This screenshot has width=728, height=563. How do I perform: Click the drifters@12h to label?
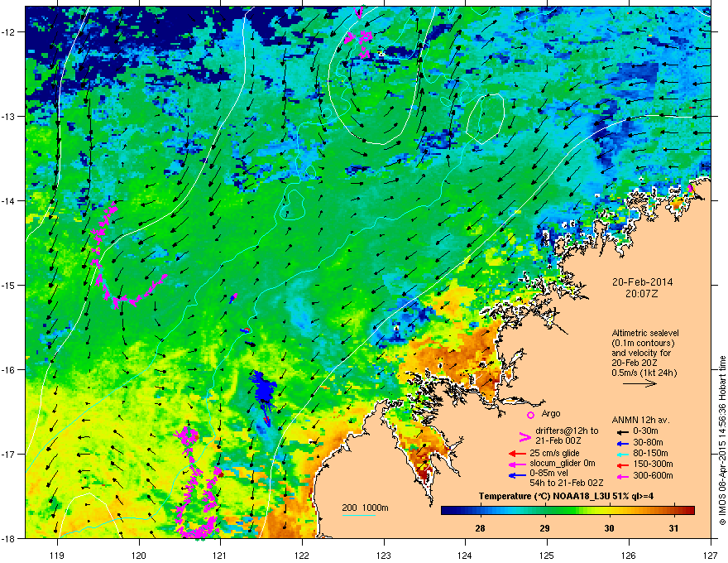tap(567, 431)
